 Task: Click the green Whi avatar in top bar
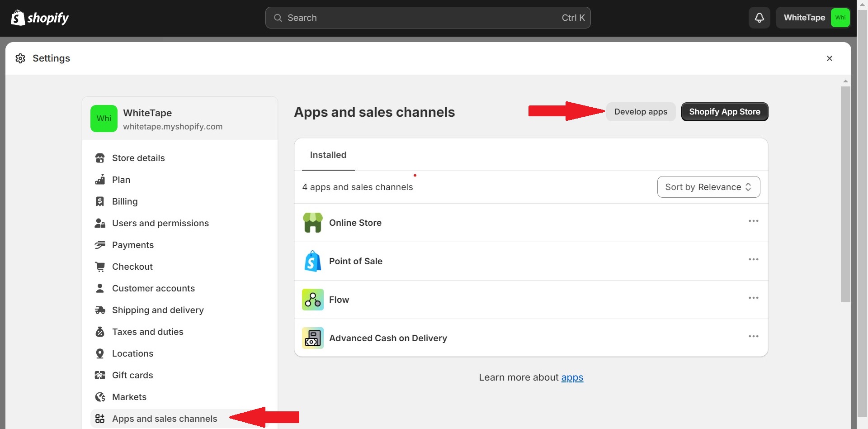tap(840, 18)
